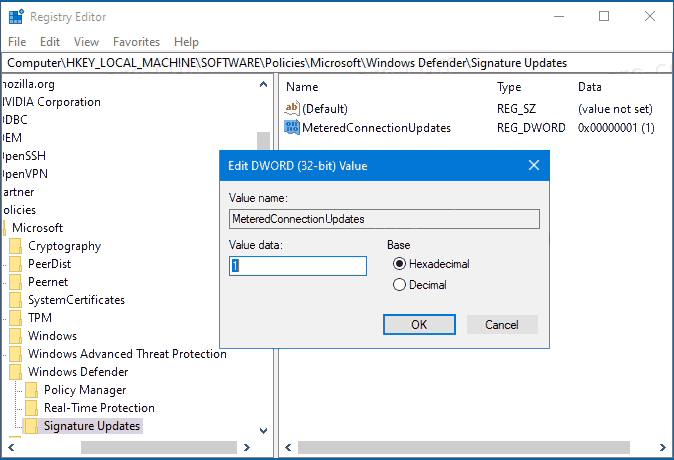
Task: Open the File menu
Action: pos(17,42)
